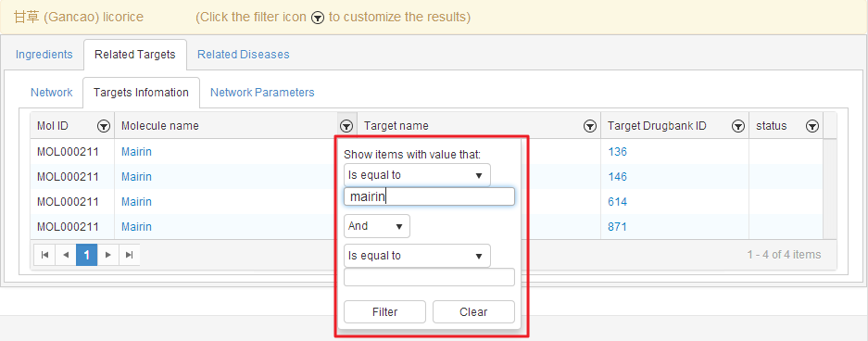The image size is (868, 341).
Task: Click the Gancao licorice title text
Action: tap(79, 18)
